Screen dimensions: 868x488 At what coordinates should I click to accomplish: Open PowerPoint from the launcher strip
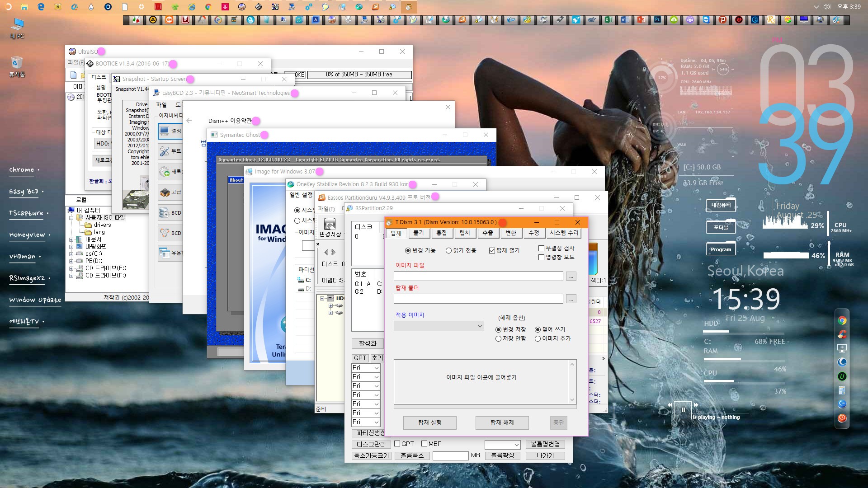[641, 19]
